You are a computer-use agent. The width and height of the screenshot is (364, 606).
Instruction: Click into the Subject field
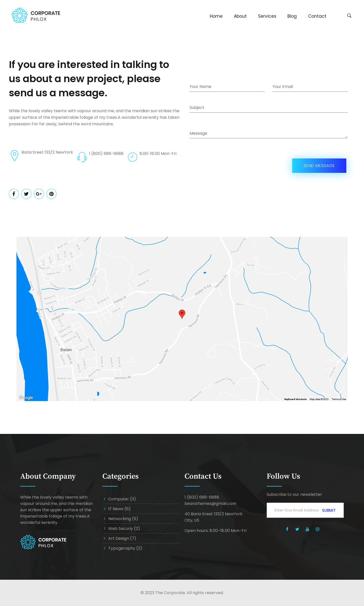[x=268, y=108]
